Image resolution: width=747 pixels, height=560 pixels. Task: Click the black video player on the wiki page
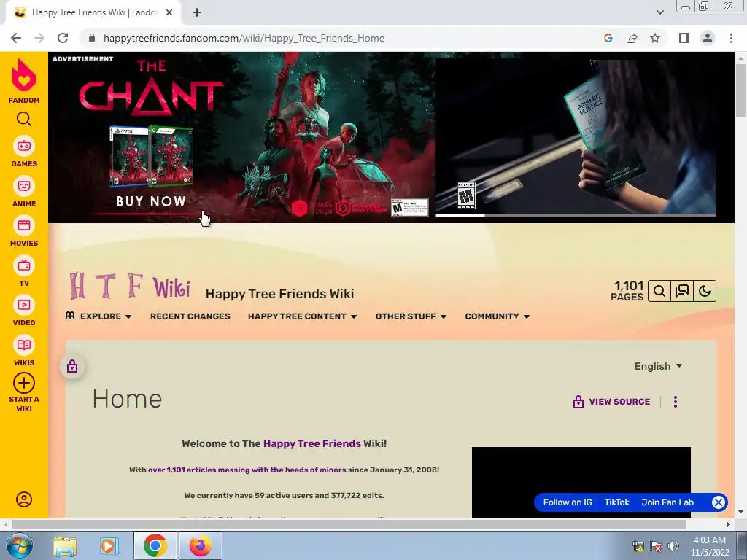pos(581,482)
